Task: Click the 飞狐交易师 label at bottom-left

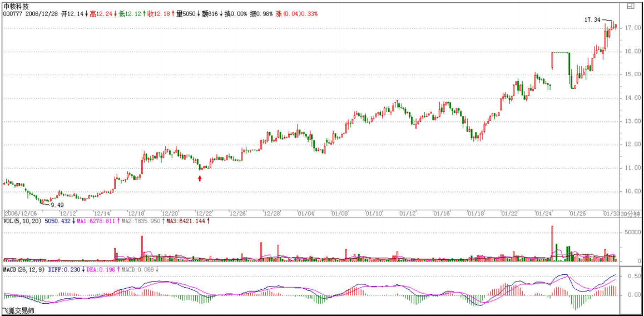Action: click(19, 311)
